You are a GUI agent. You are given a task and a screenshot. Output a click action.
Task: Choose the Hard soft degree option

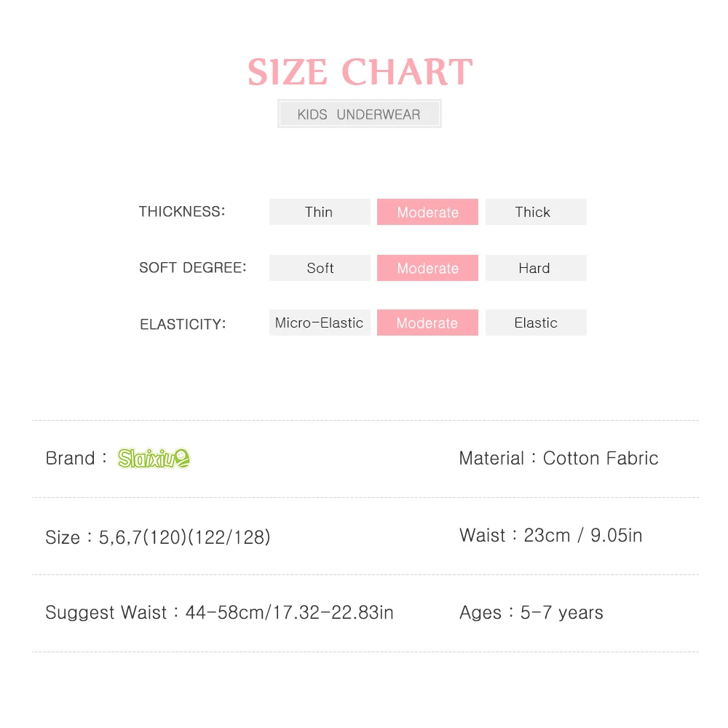[x=535, y=268]
